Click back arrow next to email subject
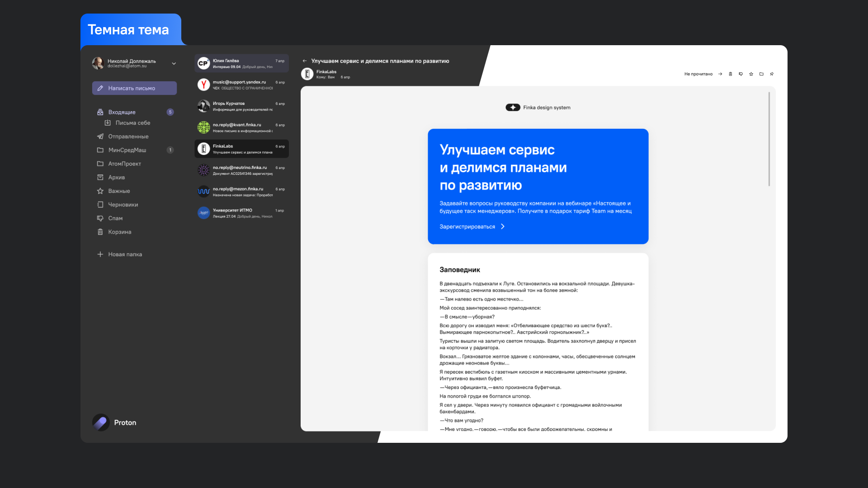Screen dimensions: 868x488 pyautogui.click(x=305, y=61)
